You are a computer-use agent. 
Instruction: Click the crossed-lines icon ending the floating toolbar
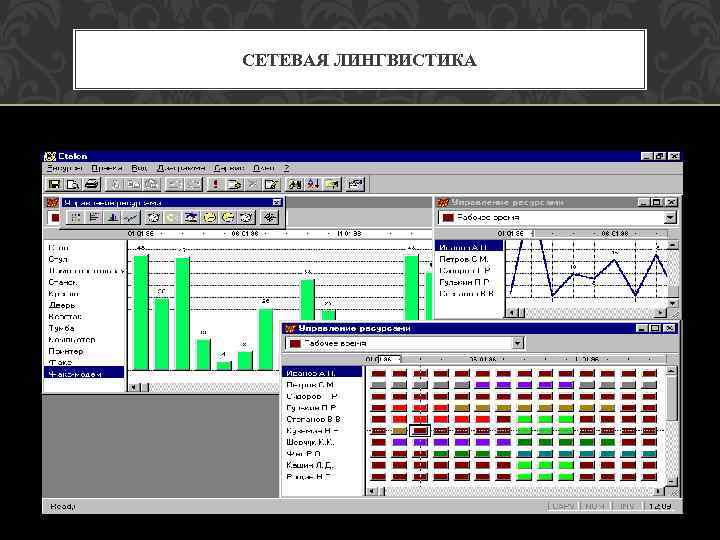coord(270,217)
